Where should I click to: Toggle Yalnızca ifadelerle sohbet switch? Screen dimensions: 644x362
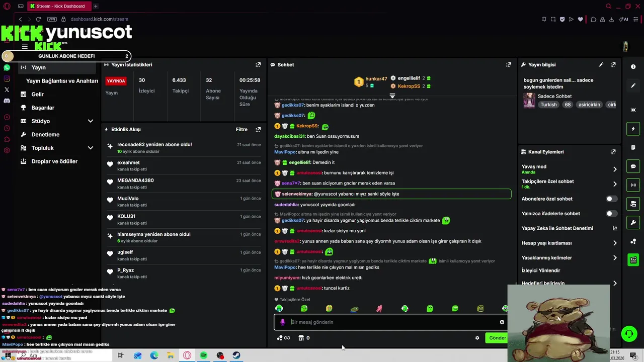click(x=611, y=214)
